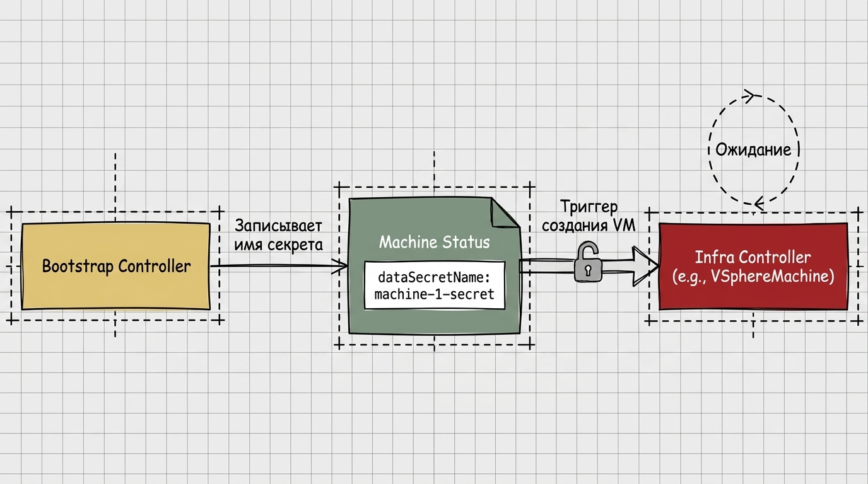The height and width of the screenshot is (484, 868).
Task: Select the red Infra Controller box
Action: 753,266
